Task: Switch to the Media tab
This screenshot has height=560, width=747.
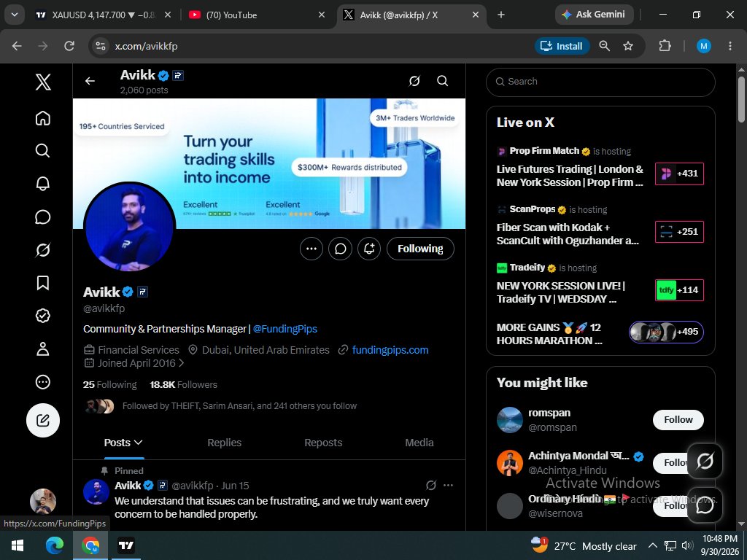Action: tap(419, 443)
